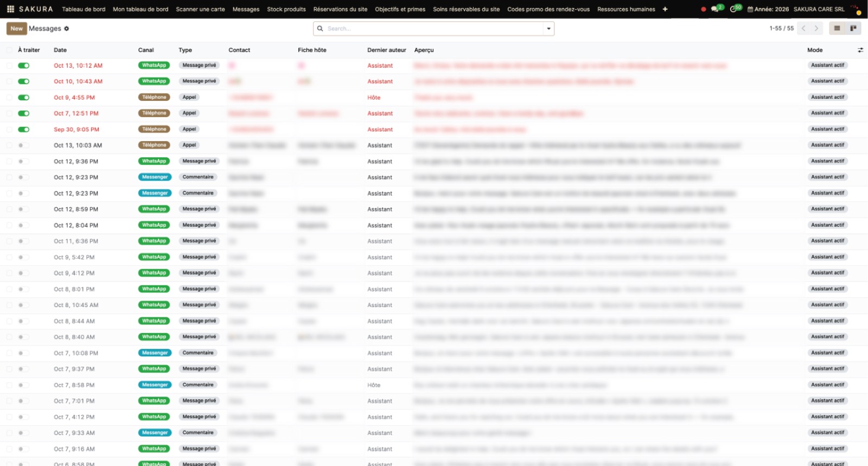Click the plus icon after Ressources humaines
This screenshot has height=466, width=868.
[x=665, y=9]
